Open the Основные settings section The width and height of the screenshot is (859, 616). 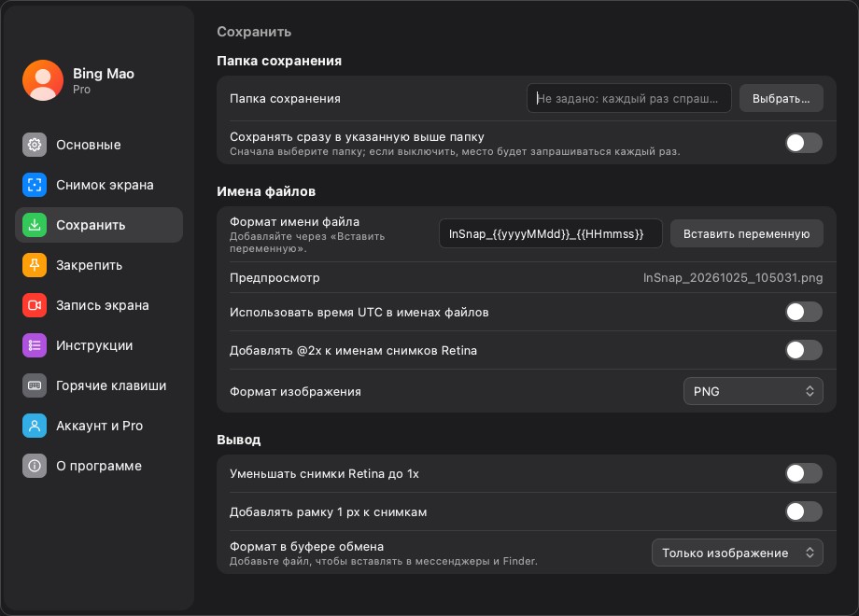[x=99, y=145]
